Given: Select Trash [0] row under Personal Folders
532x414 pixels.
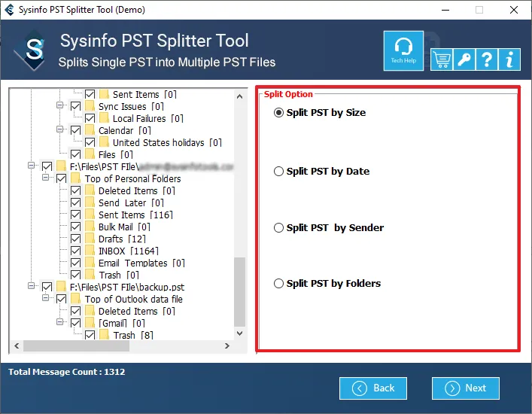Looking at the screenshot, I should [119, 275].
